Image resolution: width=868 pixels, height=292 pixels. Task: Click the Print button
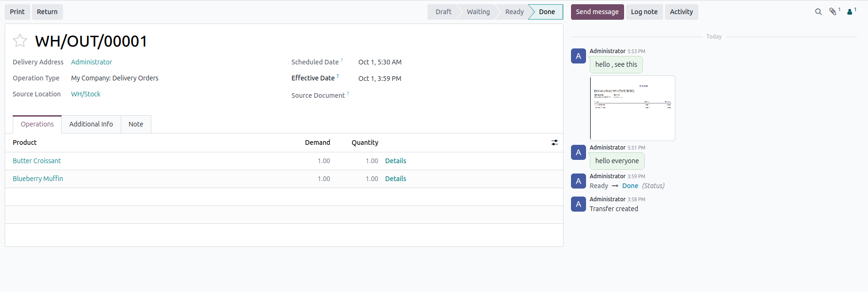17,12
